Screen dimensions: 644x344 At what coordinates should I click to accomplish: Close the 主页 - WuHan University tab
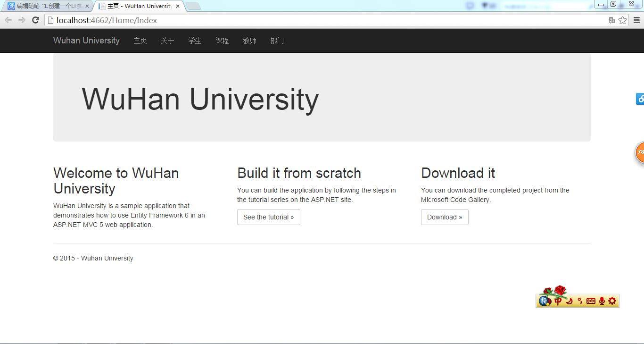(178, 6)
